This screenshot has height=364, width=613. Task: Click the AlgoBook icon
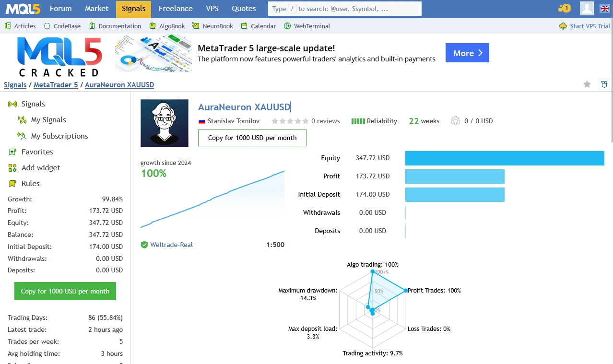(x=153, y=26)
